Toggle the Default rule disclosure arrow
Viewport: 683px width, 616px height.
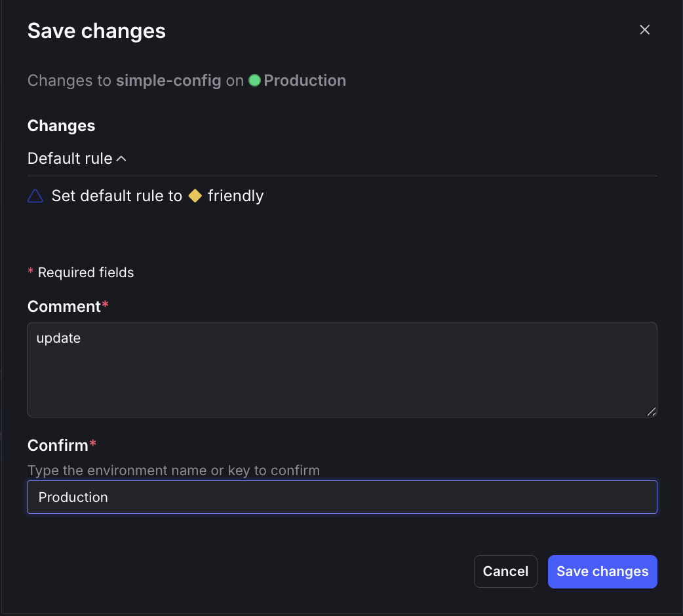pyautogui.click(x=121, y=158)
